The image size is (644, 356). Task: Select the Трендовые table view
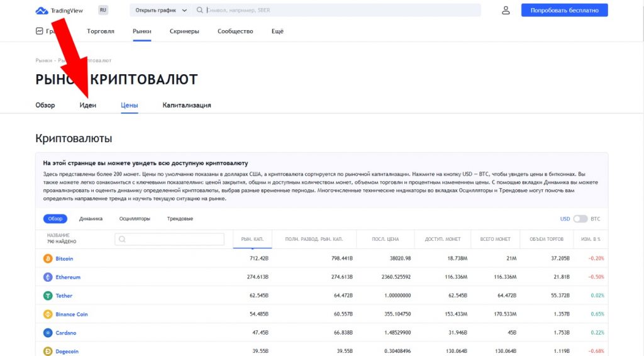tap(180, 219)
